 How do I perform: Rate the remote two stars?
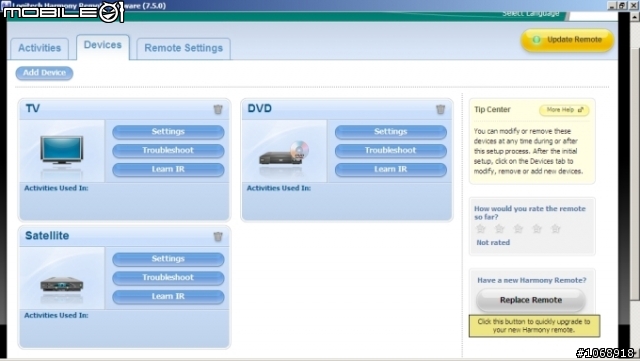[500, 229]
